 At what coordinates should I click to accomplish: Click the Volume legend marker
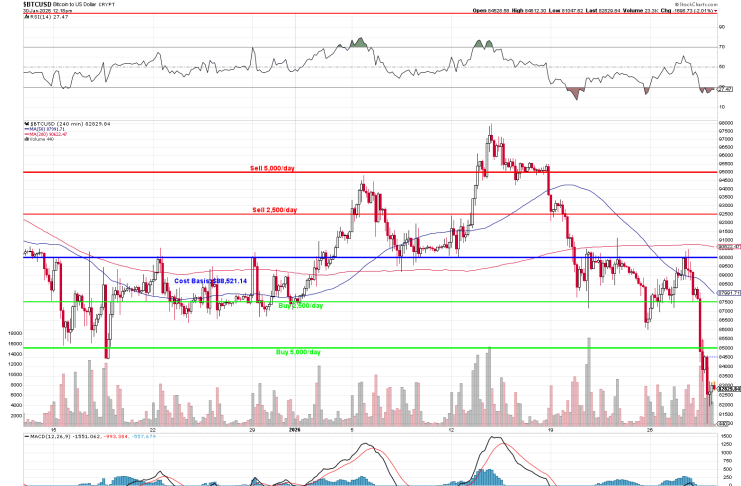pyautogui.click(x=27, y=140)
